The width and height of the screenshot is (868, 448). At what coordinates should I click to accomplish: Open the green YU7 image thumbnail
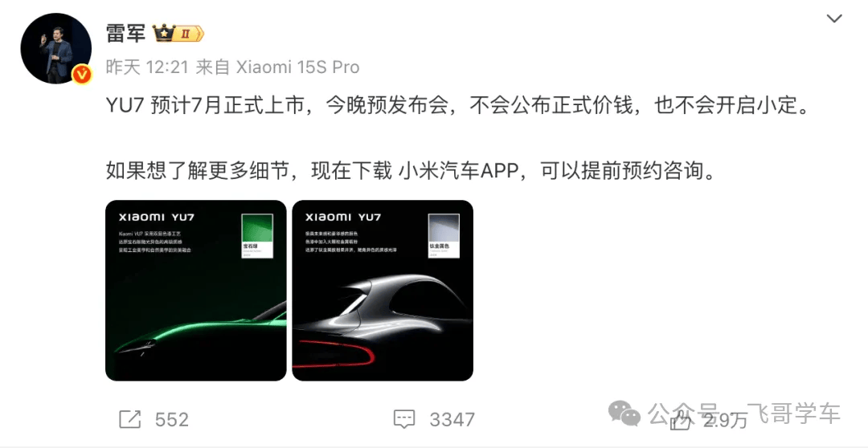pos(196,291)
